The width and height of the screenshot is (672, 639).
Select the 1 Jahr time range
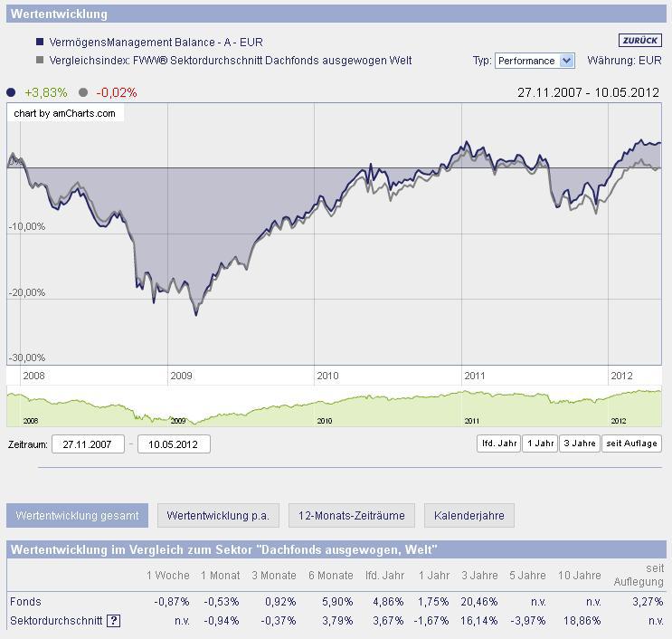(x=540, y=443)
